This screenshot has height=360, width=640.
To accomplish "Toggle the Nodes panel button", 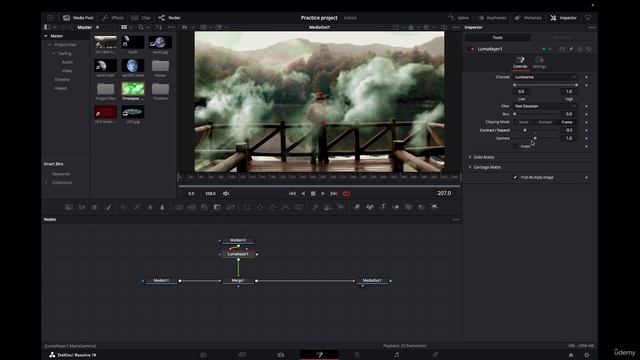I will (169, 18).
